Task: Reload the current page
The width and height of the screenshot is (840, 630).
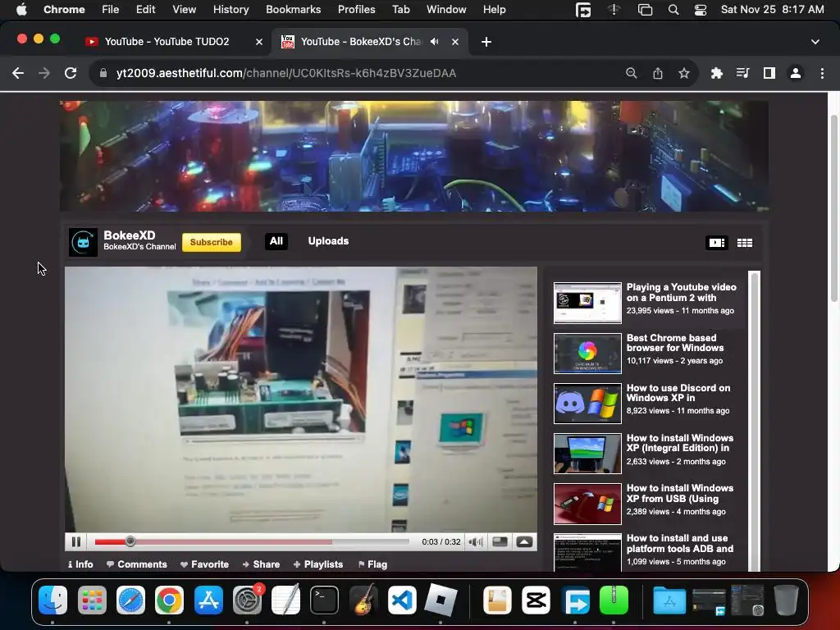Action: click(x=71, y=73)
